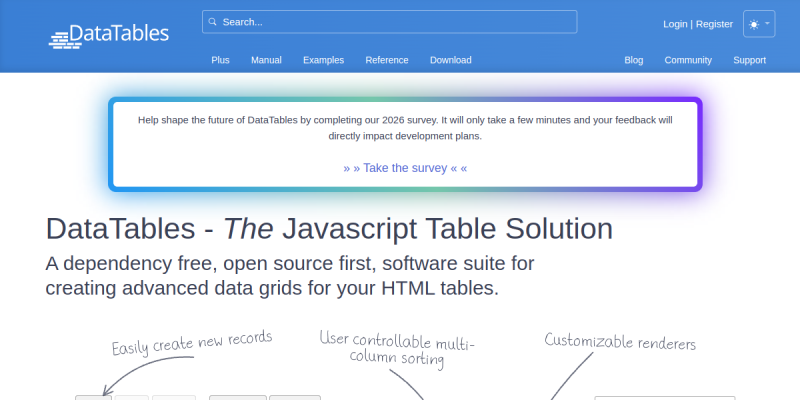Viewport: 800px width, 400px height.
Task: Click the survey description paragraph
Action: (x=405, y=128)
